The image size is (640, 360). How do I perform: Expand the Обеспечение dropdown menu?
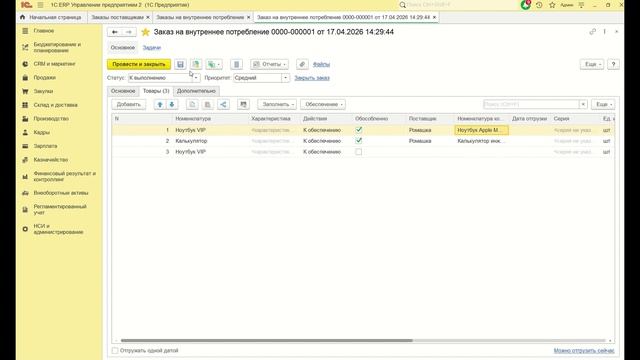[323, 104]
